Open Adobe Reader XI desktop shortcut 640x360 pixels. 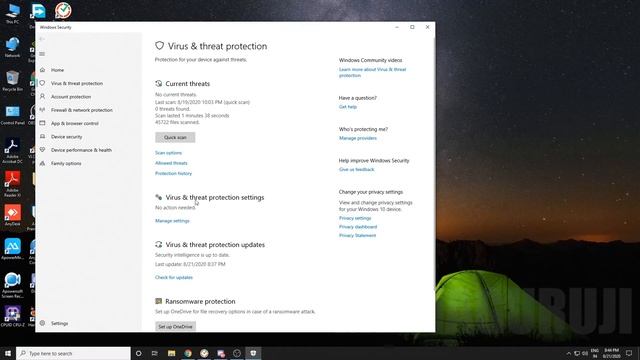12,184
